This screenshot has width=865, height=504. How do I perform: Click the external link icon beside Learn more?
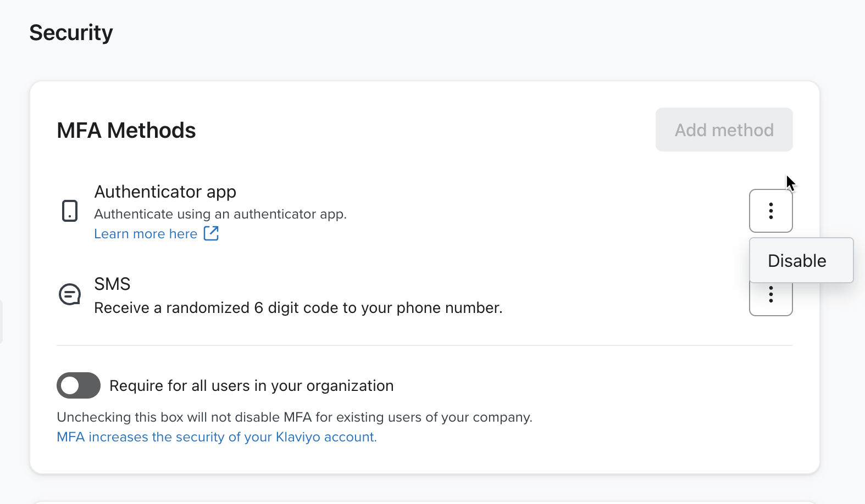pyautogui.click(x=211, y=233)
